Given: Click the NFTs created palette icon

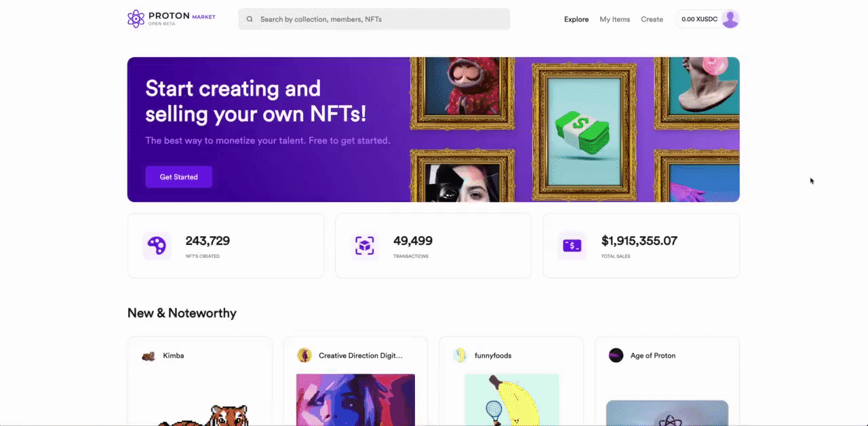Looking at the screenshot, I should [x=157, y=246].
